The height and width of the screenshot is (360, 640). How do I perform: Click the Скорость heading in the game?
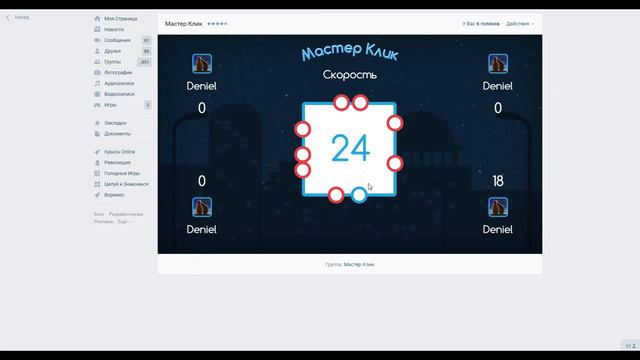(x=350, y=75)
